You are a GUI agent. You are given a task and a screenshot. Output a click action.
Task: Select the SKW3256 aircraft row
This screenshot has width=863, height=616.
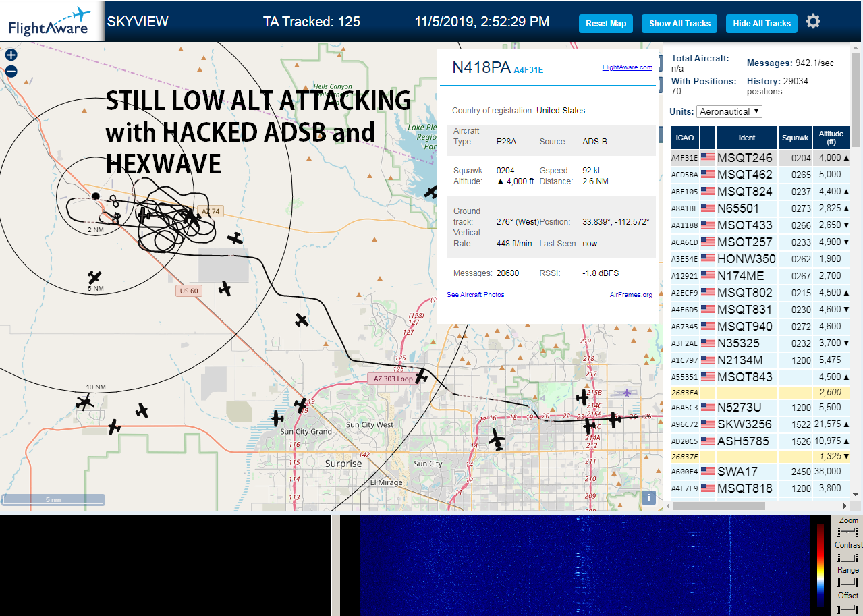click(x=760, y=424)
